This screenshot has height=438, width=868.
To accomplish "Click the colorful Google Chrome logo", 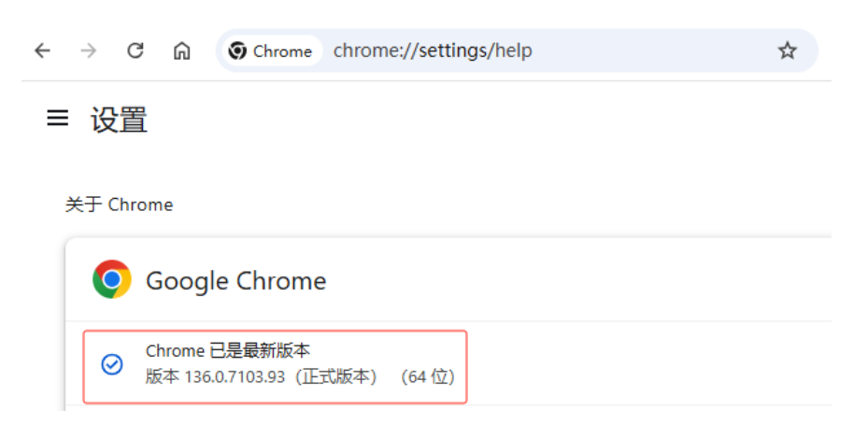I will pyautogui.click(x=112, y=279).
